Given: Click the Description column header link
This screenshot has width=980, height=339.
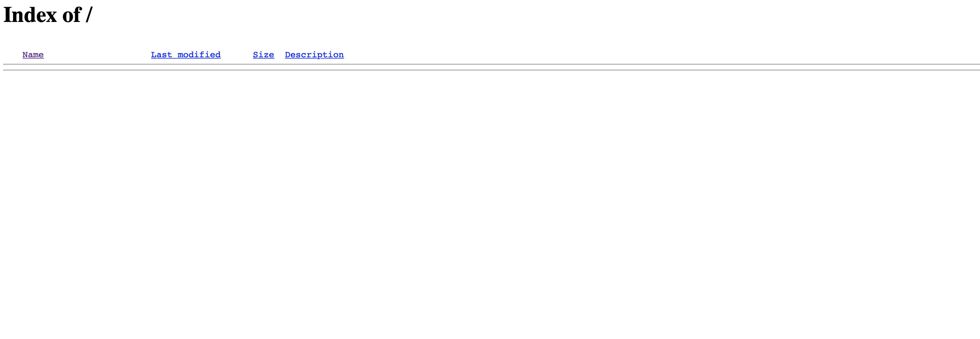Looking at the screenshot, I should 314,55.
